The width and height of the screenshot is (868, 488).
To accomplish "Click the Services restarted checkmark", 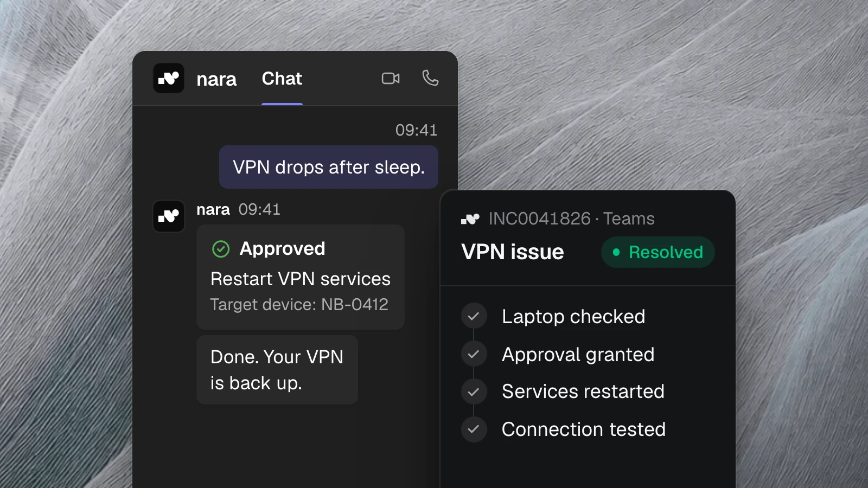I will pos(474,391).
